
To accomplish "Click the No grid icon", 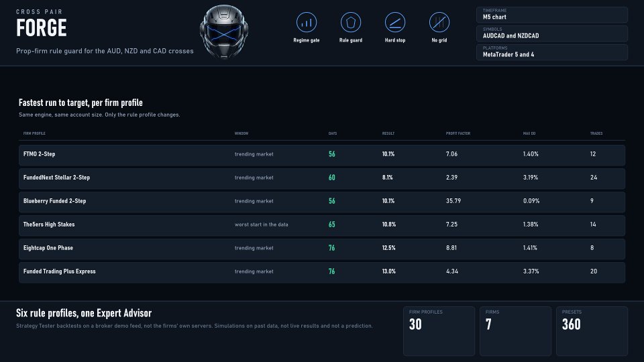I will [439, 22].
